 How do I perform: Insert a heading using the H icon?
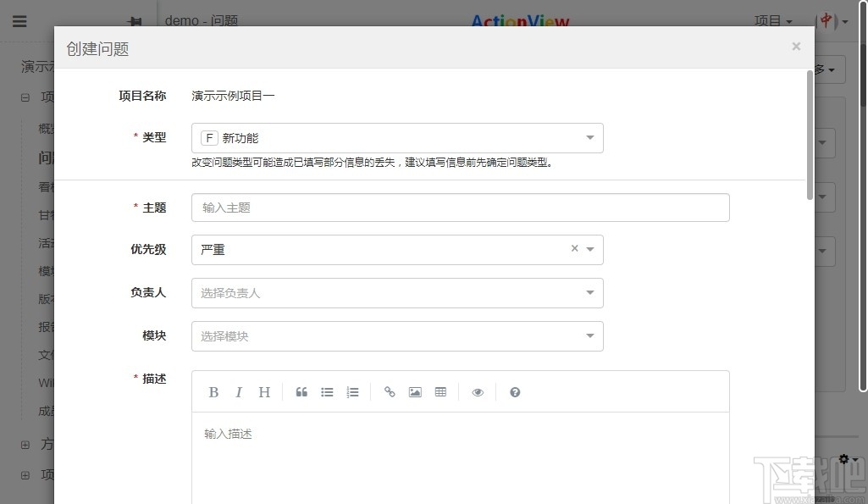(x=264, y=391)
